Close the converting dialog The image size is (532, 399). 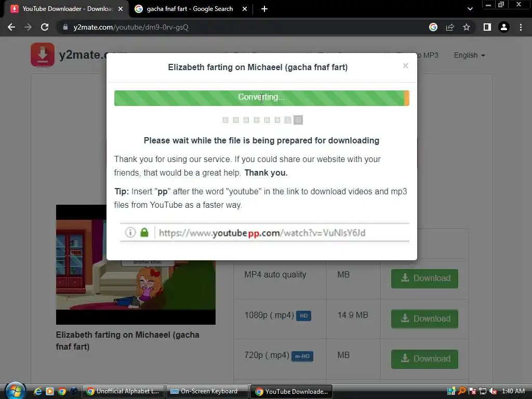click(405, 65)
